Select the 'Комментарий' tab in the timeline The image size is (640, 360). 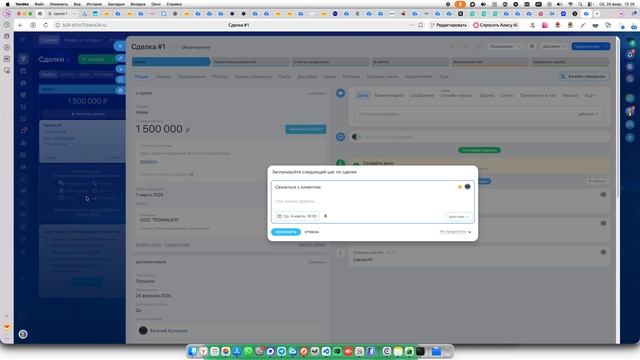coord(389,95)
